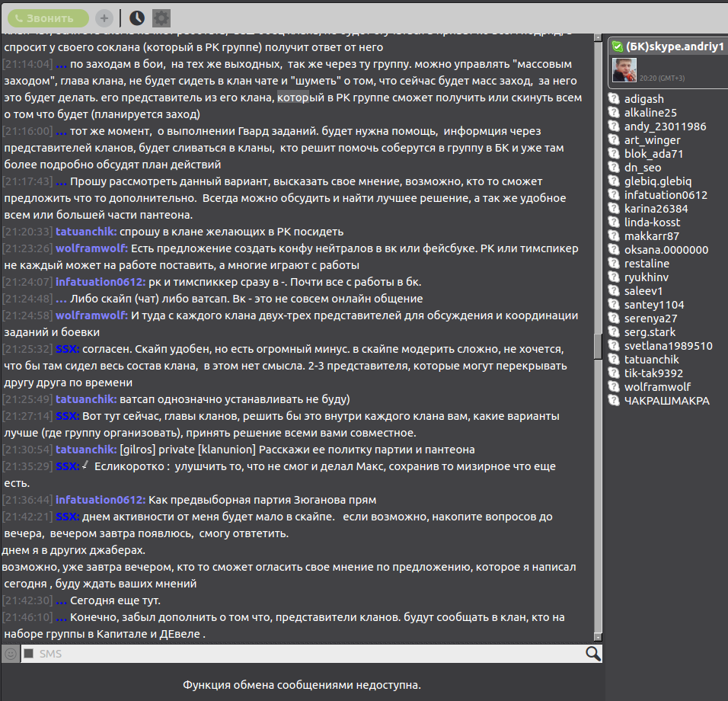Select contact restaline

point(647,264)
